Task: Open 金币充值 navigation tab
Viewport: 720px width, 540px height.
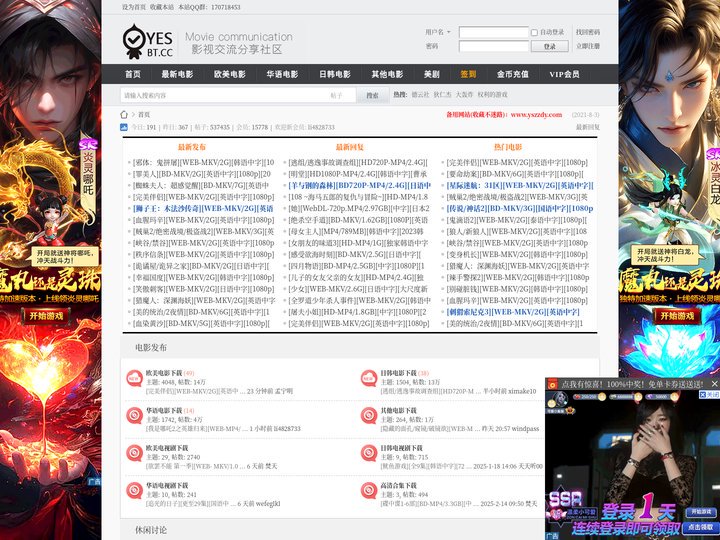Action: tap(512, 74)
